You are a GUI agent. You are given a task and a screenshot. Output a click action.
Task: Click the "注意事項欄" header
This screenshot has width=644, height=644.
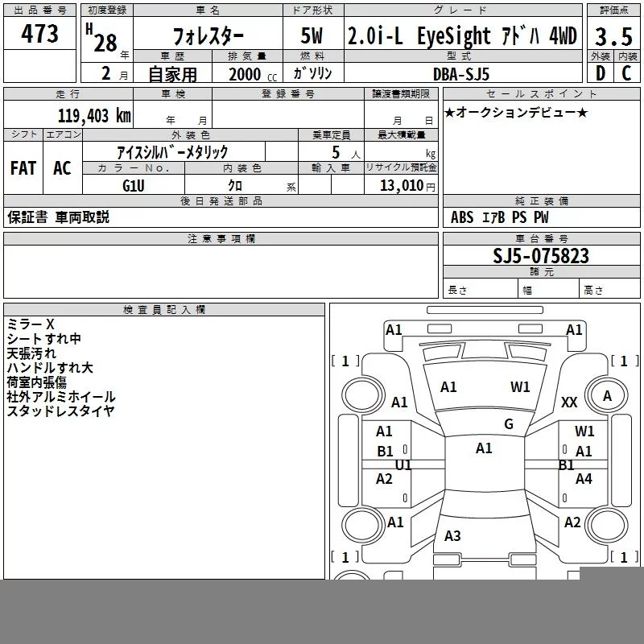(221, 238)
